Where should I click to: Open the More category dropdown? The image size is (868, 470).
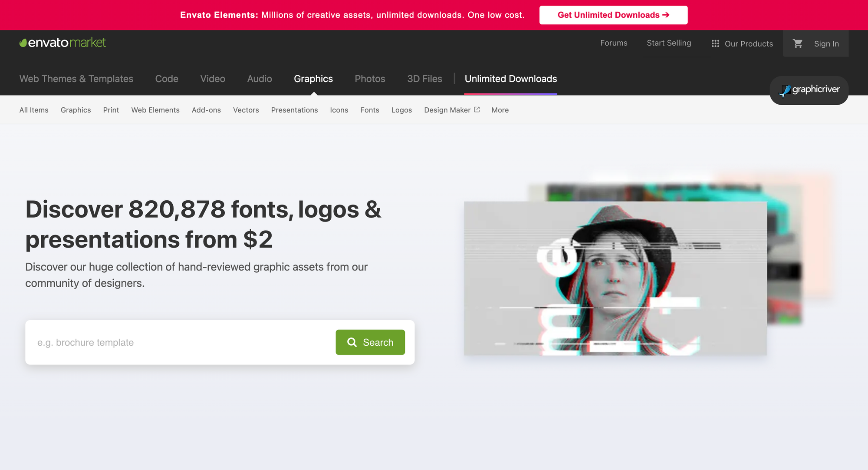pos(500,110)
